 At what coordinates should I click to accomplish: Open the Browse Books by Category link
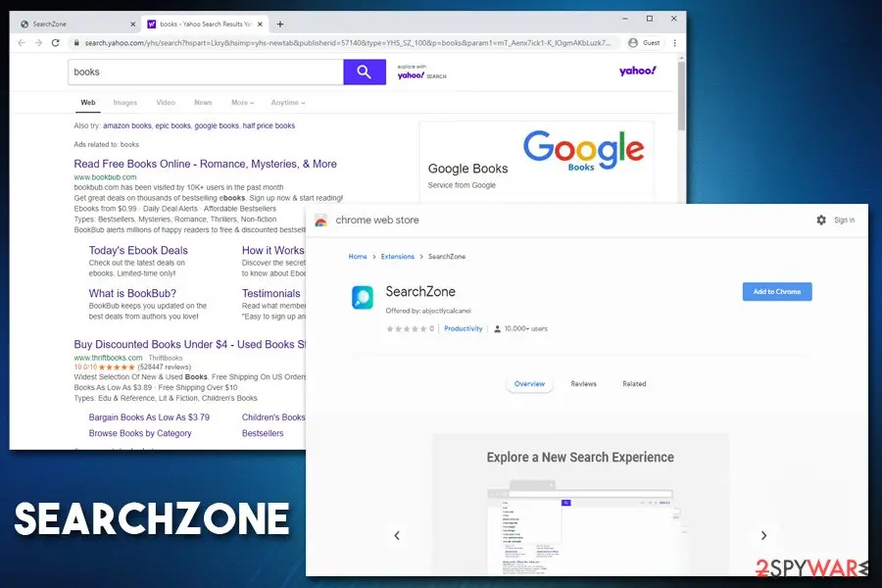coord(140,433)
